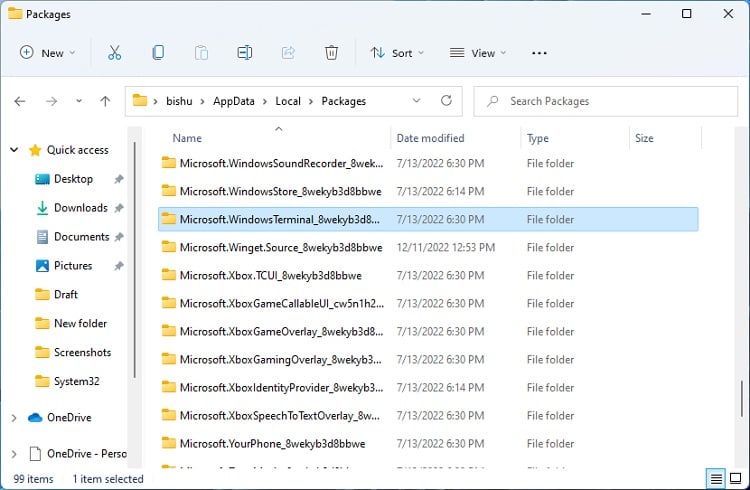Click folder icon of Microsoft.WindowsStore row
This screenshot has height=490, width=750.
168,191
